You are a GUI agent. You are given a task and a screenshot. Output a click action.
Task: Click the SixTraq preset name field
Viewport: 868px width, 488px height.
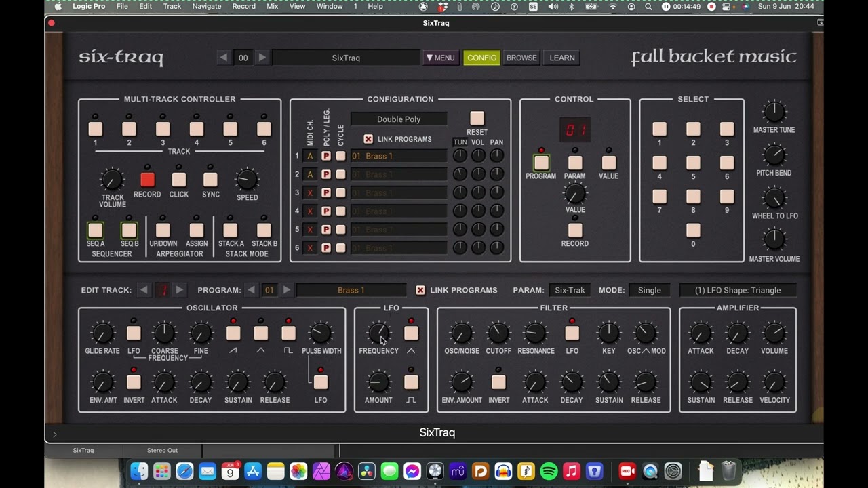(x=346, y=58)
